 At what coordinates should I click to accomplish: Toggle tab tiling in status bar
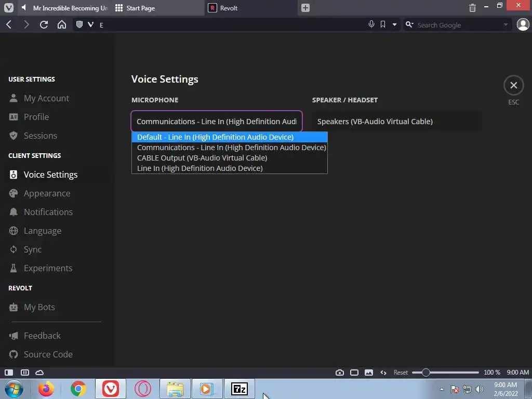point(25,373)
